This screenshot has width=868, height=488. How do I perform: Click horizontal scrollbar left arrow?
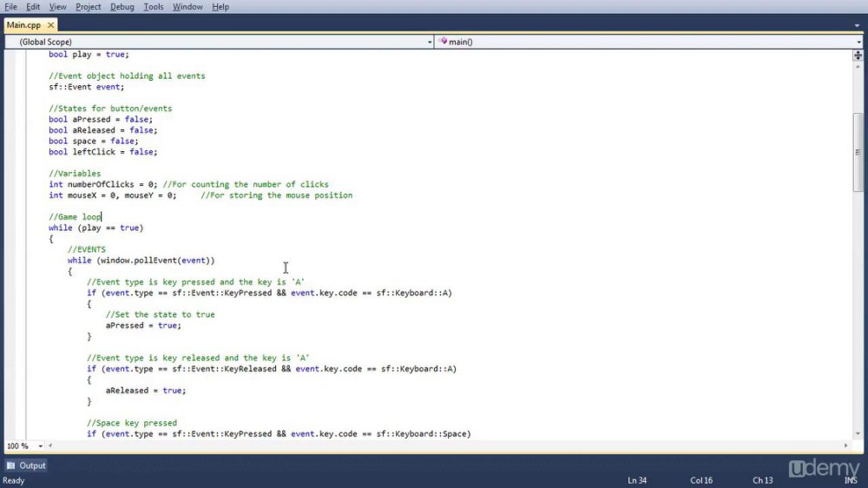[50, 445]
